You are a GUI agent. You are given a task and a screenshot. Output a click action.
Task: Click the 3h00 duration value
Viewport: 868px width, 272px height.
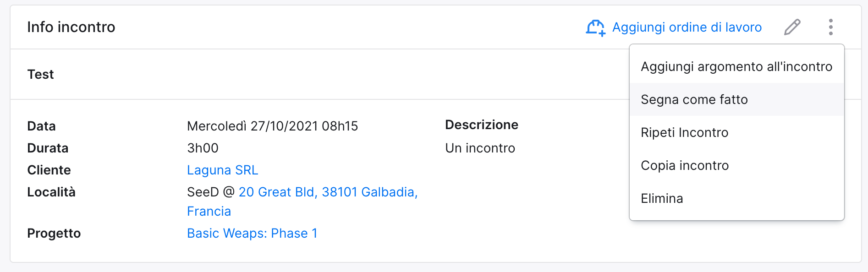click(x=203, y=148)
